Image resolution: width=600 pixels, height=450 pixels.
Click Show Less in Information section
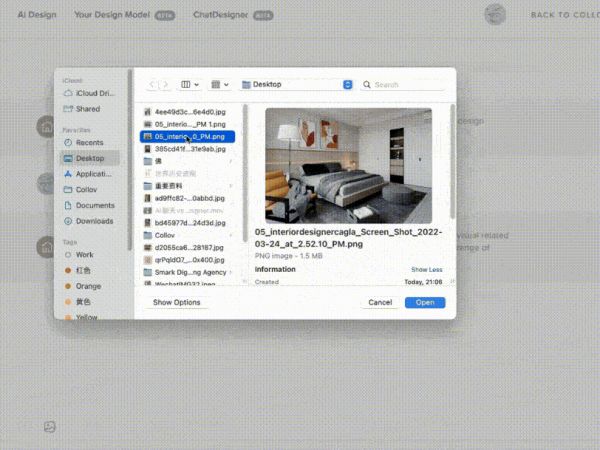coord(425,269)
